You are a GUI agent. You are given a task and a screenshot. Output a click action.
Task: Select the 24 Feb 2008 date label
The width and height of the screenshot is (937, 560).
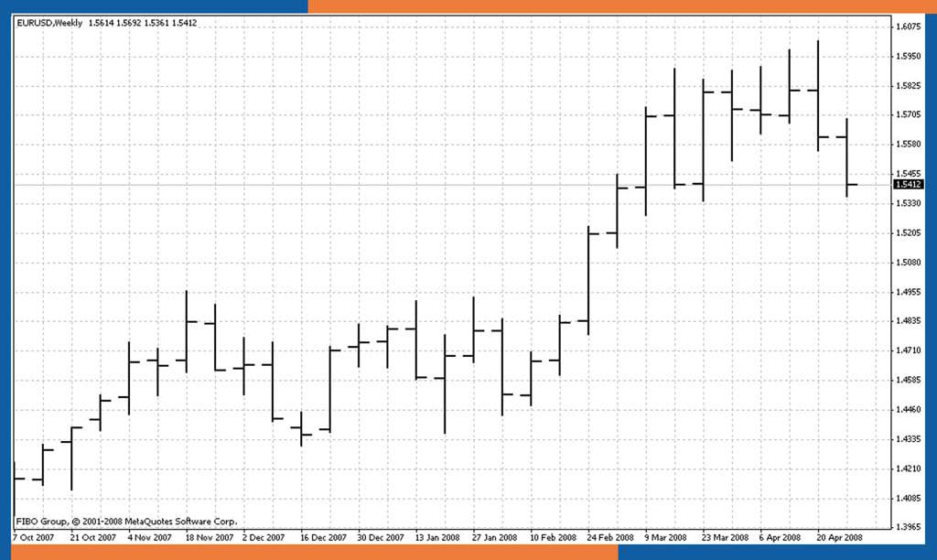pyautogui.click(x=610, y=537)
